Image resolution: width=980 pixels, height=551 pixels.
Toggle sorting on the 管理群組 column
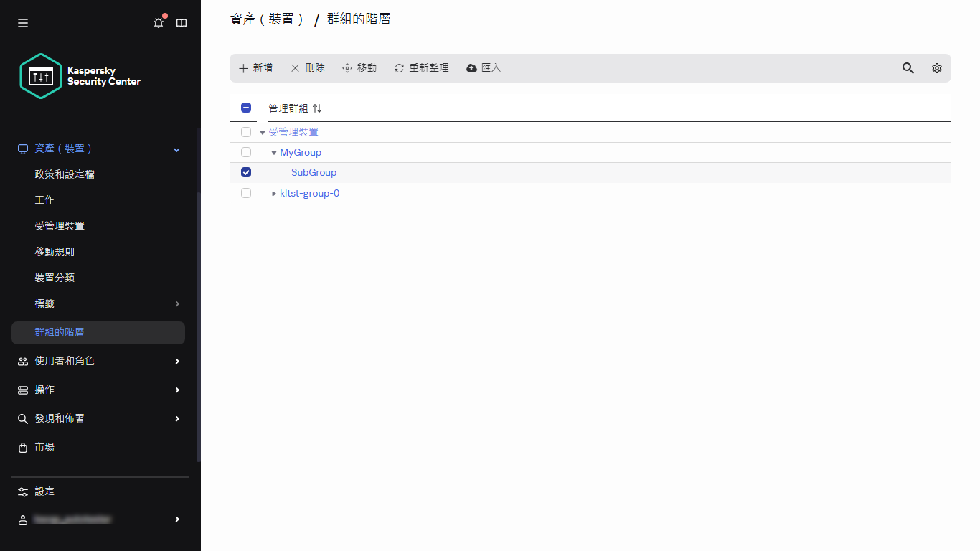[x=316, y=108]
